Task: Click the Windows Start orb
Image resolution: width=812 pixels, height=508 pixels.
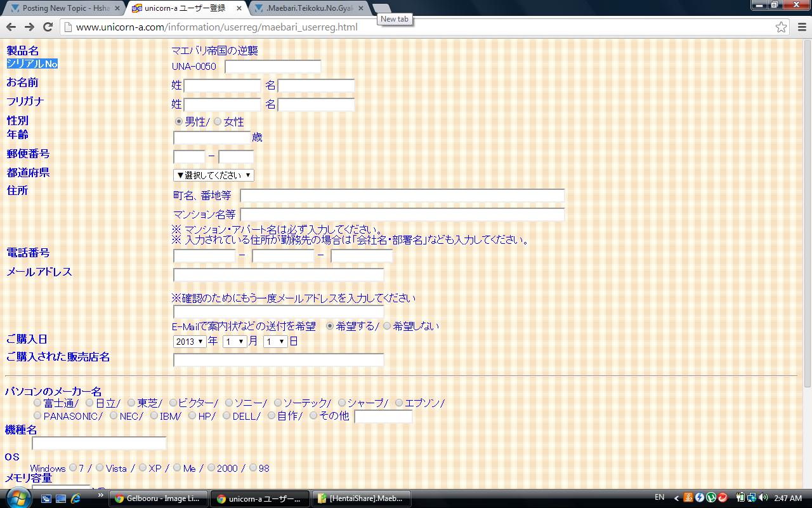Action: [18, 498]
